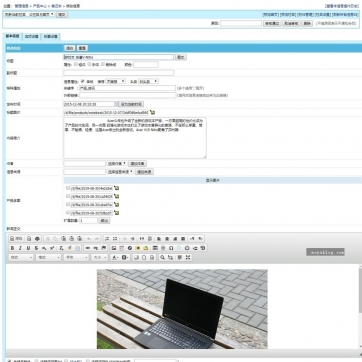Click the keywords input field
Screen dimensions: 362x362
point(127,88)
